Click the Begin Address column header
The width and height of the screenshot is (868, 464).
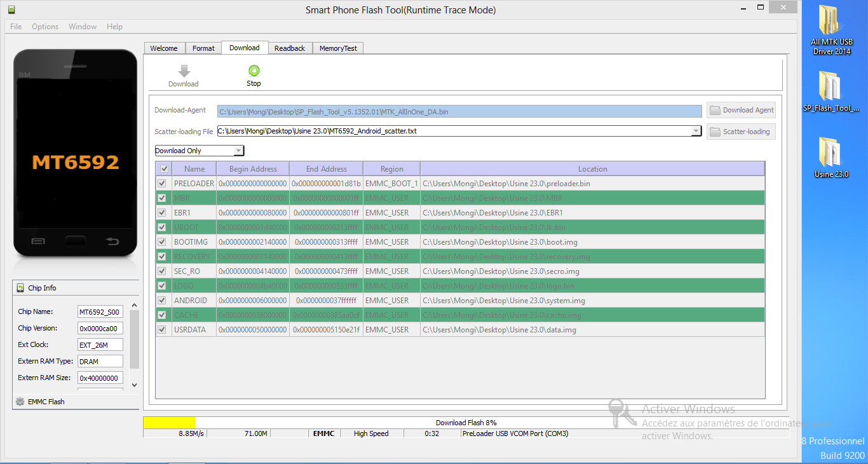(x=253, y=169)
